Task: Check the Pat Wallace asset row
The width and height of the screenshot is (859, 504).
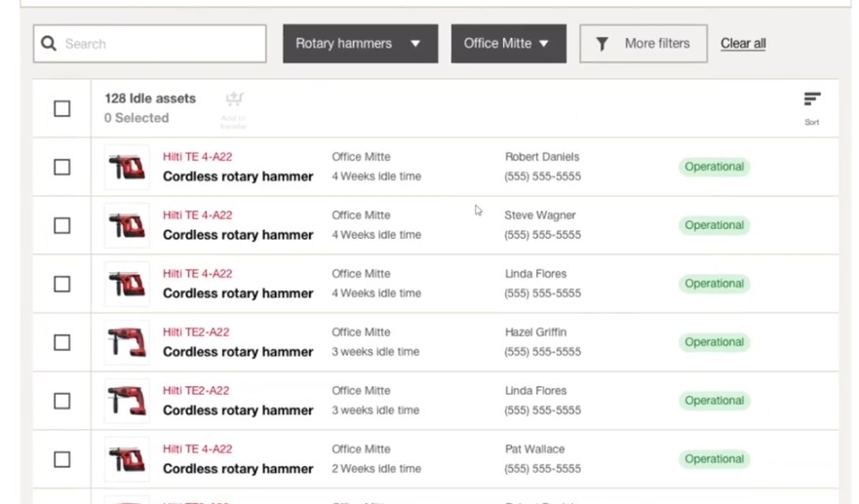Action: click(61, 459)
